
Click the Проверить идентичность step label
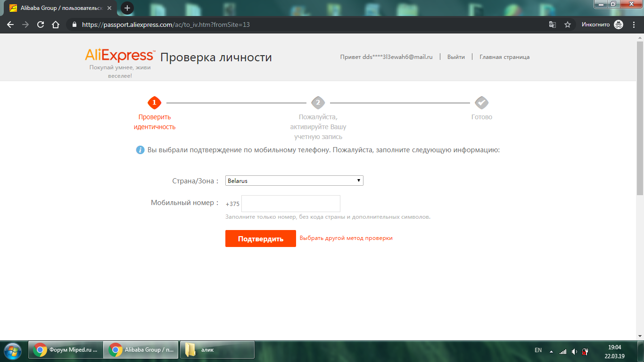click(x=155, y=122)
